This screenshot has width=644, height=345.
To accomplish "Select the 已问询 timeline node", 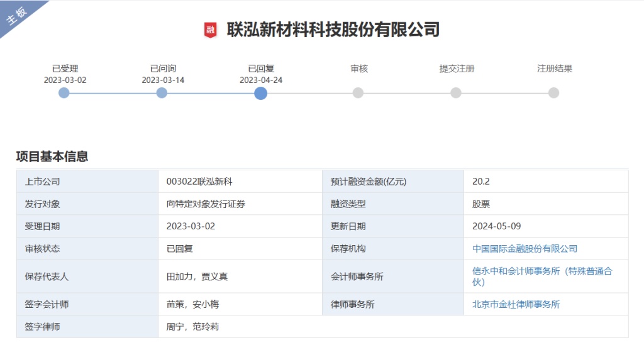I will pos(162,93).
